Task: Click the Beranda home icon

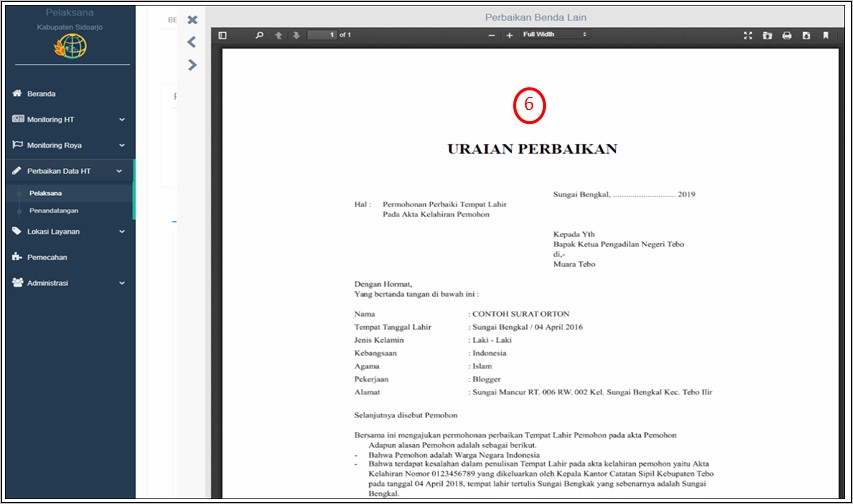Action: (x=17, y=93)
